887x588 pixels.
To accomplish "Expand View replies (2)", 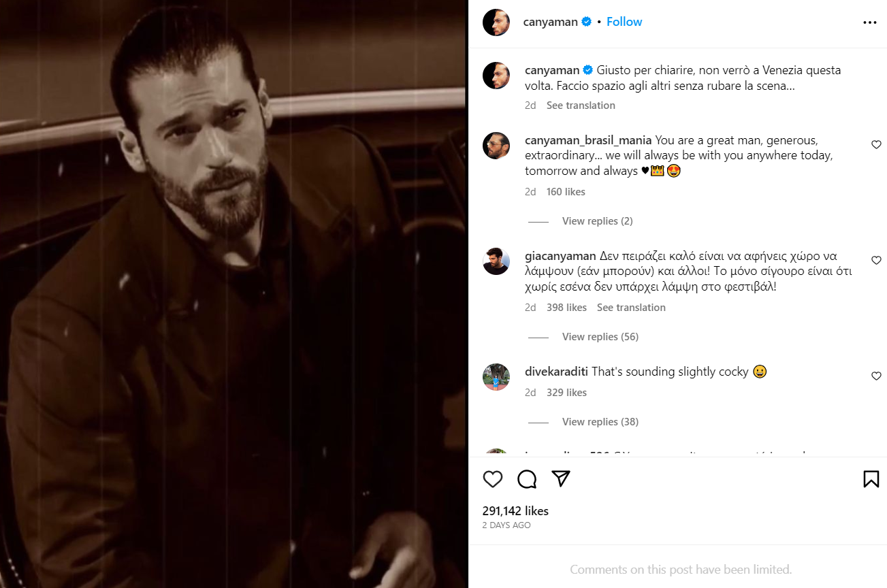I will coord(597,221).
